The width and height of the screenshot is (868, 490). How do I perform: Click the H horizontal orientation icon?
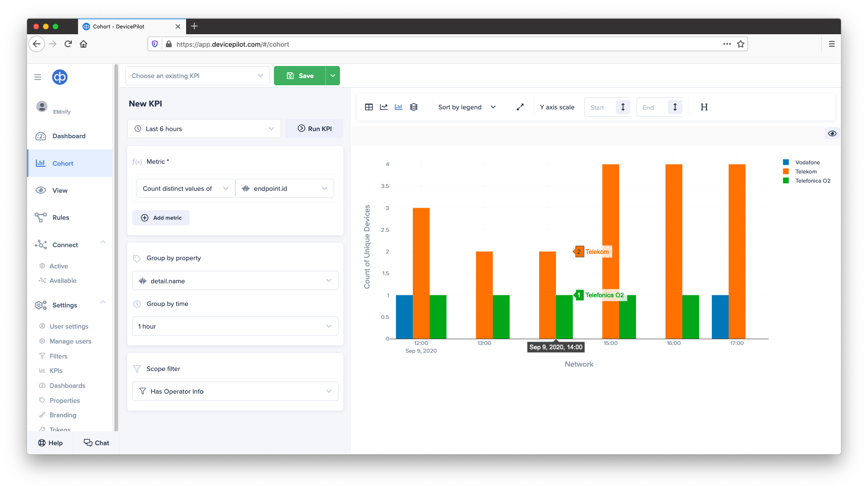click(704, 107)
